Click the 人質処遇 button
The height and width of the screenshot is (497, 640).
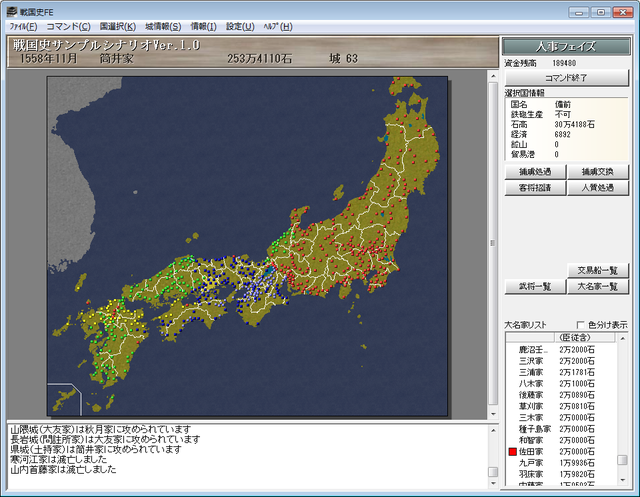tap(598, 188)
